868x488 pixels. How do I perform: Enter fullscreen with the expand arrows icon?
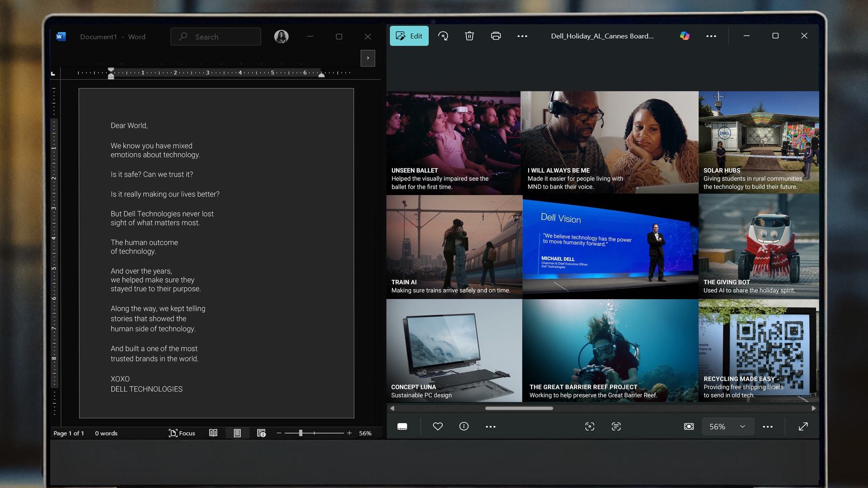(803, 427)
